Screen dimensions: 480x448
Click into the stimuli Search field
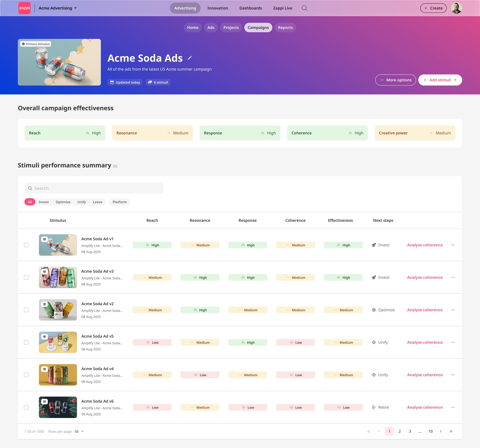(x=94, y=188)
